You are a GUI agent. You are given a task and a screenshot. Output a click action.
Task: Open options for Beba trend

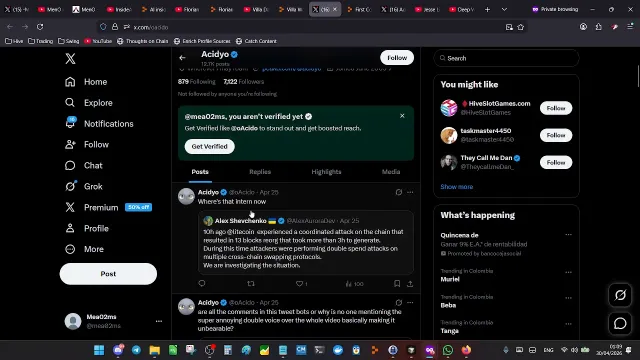[x=568, y=298]
